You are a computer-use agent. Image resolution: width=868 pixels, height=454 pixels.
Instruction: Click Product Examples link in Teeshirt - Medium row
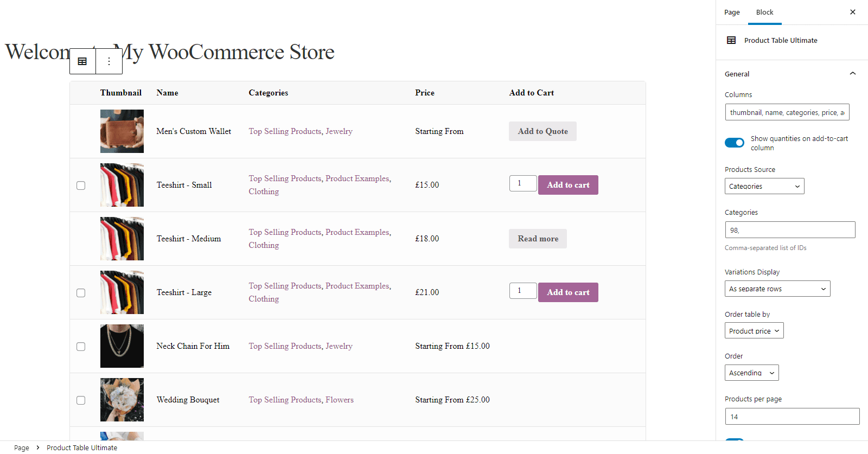click(358, 232)
